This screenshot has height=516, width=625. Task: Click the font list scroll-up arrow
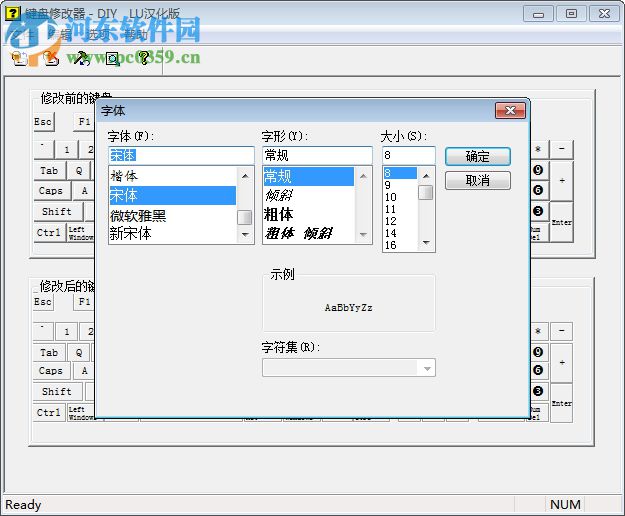tap(245, 176)
